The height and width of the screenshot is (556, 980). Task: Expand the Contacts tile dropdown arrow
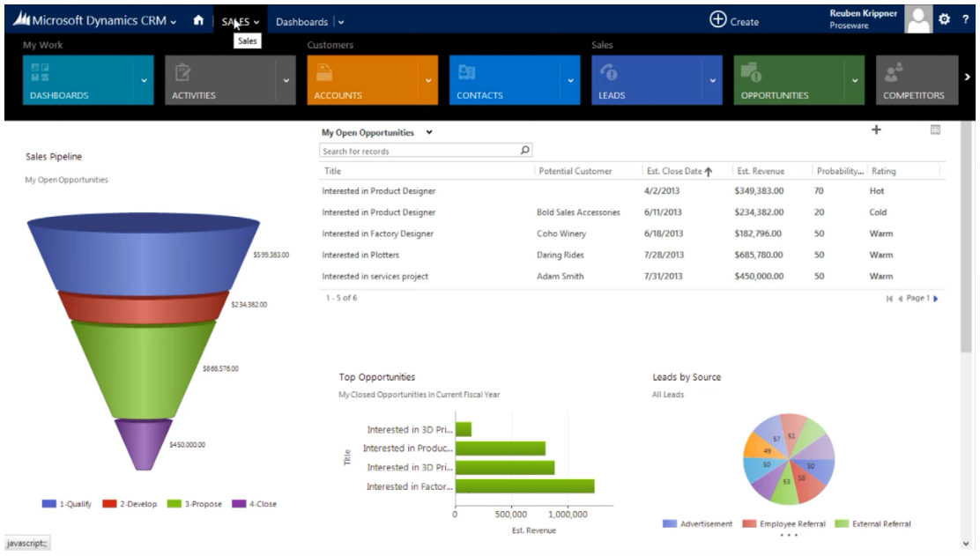(570, 80)
